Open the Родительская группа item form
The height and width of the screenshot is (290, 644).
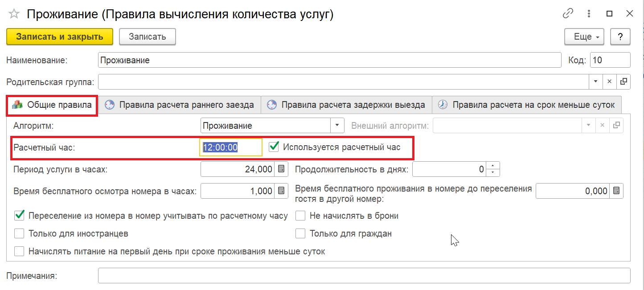pos(623,82)
